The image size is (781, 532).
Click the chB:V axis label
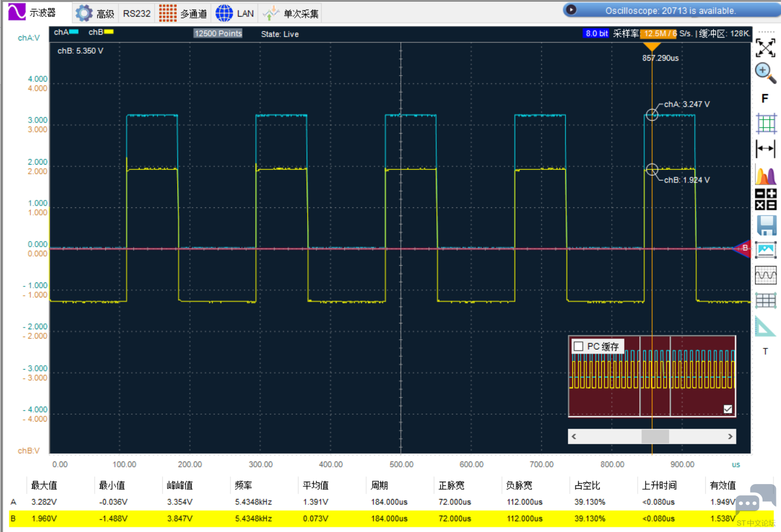[x=29, y=451]
